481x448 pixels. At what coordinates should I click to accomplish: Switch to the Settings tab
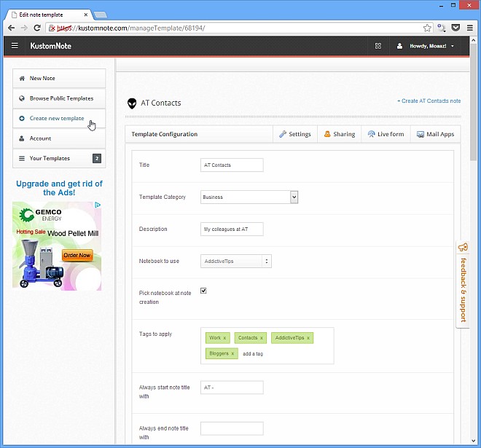tap(295, 134)
